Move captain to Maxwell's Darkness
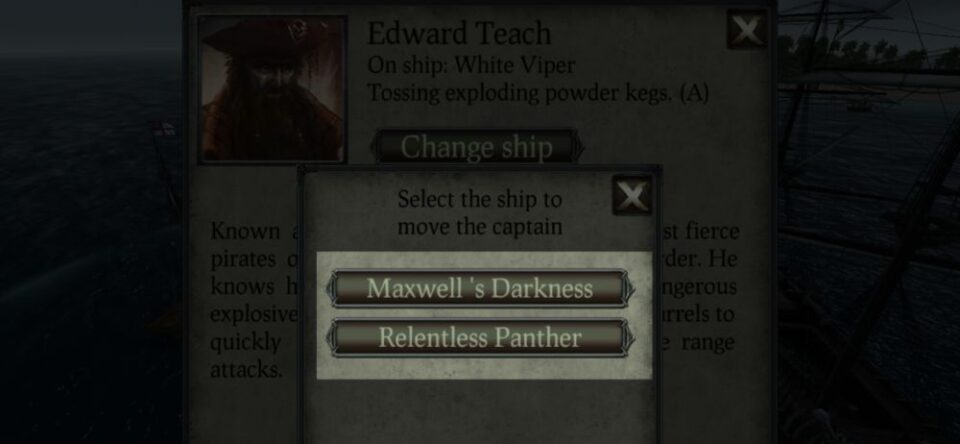This screenshot has height=444, width=960. [x=480, y=288]
